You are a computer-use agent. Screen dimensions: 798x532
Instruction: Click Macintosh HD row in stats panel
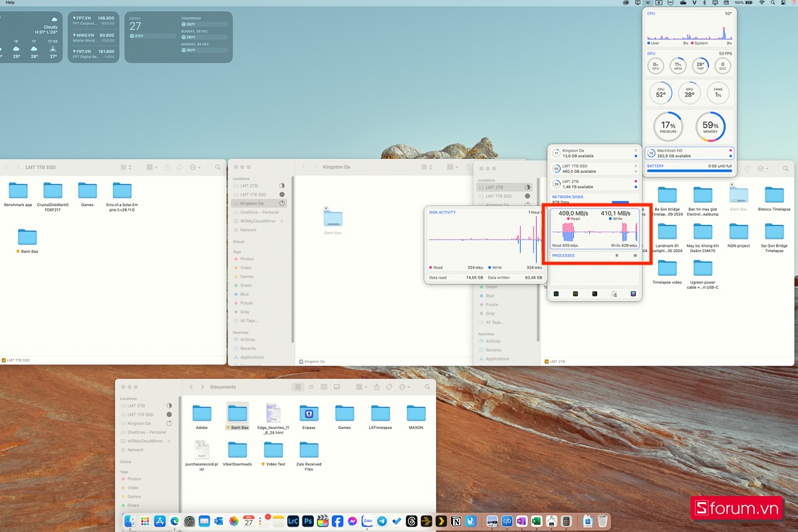pyautogui.click(x=689, y=154)
